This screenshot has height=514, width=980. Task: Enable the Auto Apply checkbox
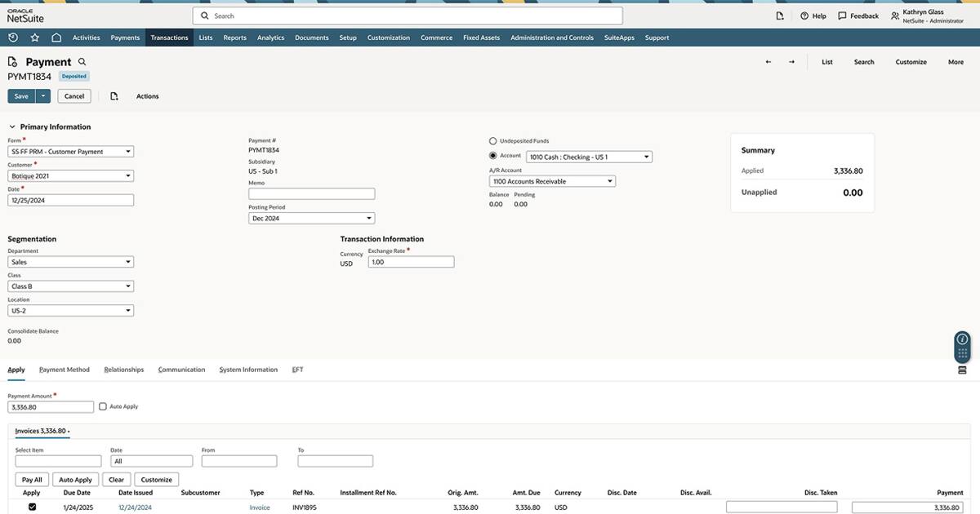[103, 406]
